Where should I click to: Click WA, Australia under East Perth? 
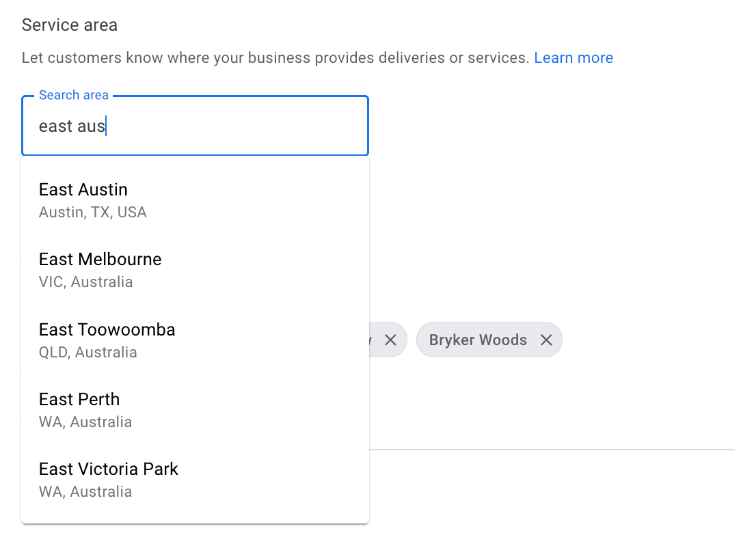(85, 422)
